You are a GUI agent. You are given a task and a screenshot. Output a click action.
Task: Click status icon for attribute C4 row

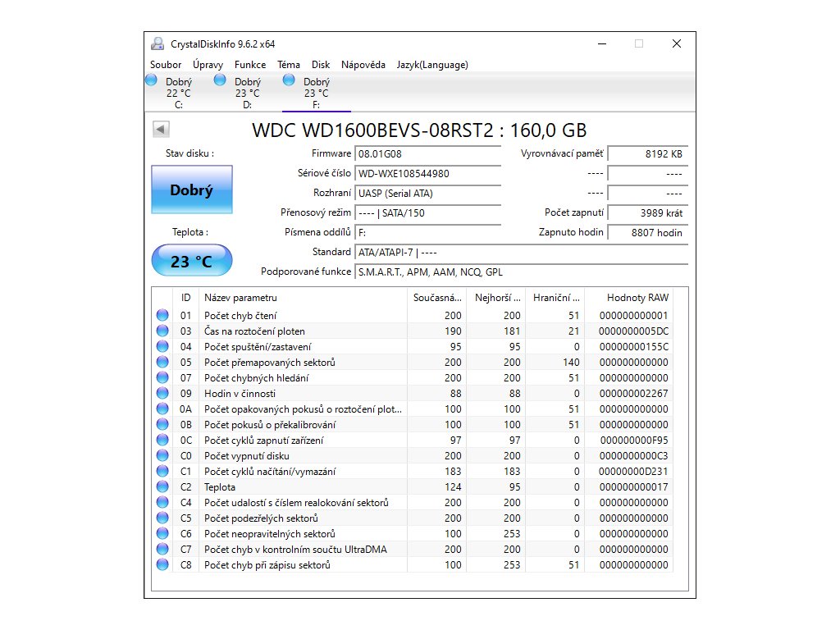click(x=162, y=502)
